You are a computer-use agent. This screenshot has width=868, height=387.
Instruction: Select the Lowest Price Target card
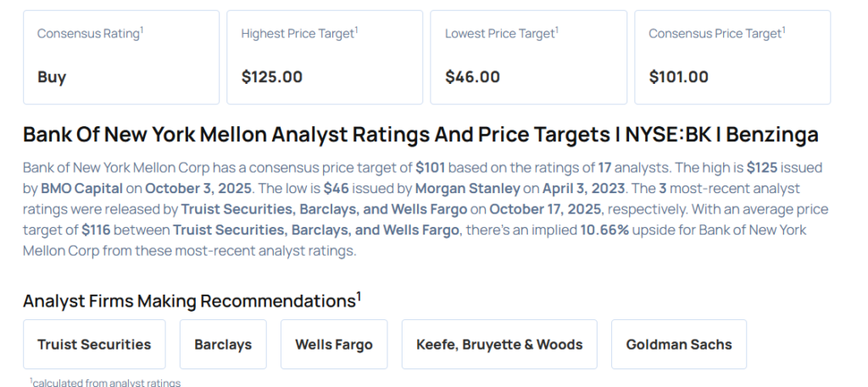coord(528,57)
